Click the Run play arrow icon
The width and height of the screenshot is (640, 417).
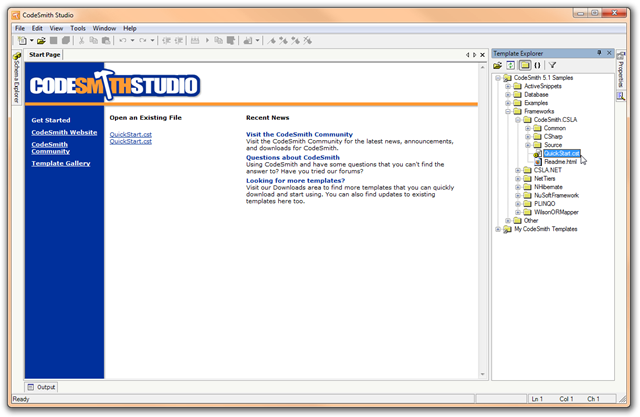point(207,40)
